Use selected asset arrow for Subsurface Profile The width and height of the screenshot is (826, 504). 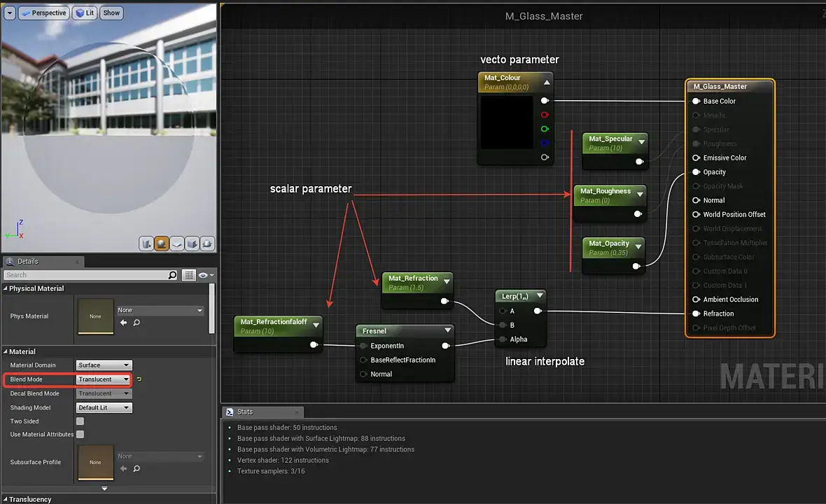(123, 468)
